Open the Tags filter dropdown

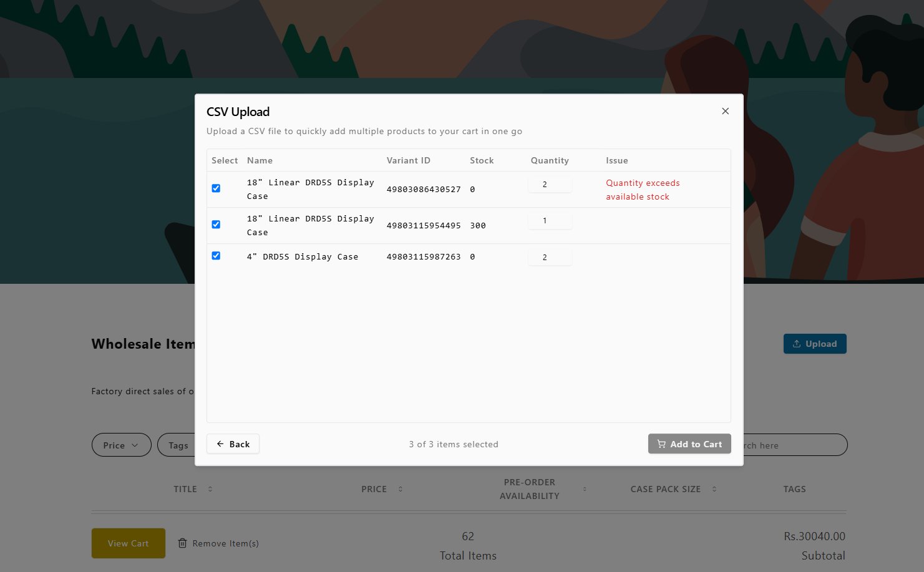coord(177,445)
